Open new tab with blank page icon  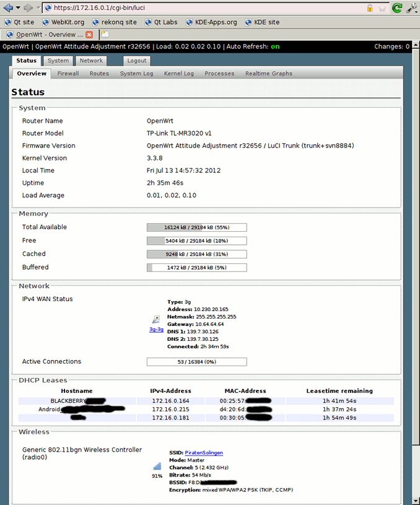(x=105, y=35)
